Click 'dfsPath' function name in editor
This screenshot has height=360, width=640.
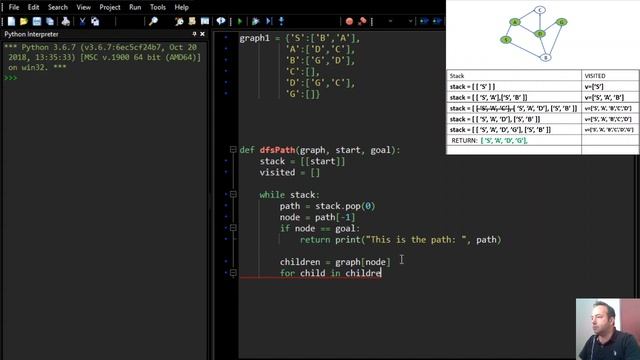click(x=278, y=150)
